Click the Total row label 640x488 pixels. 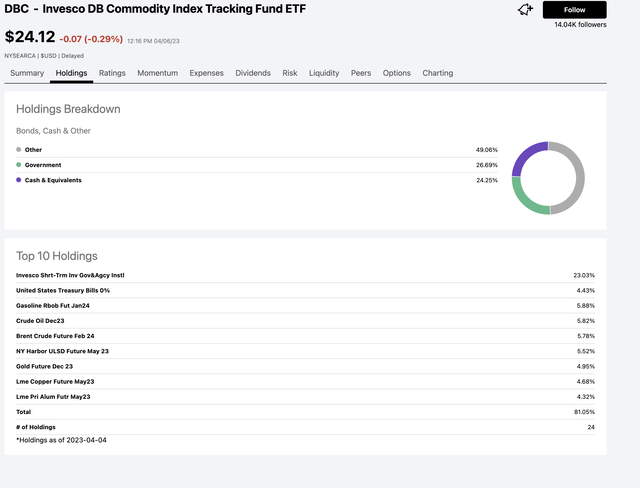click(23, 412)
